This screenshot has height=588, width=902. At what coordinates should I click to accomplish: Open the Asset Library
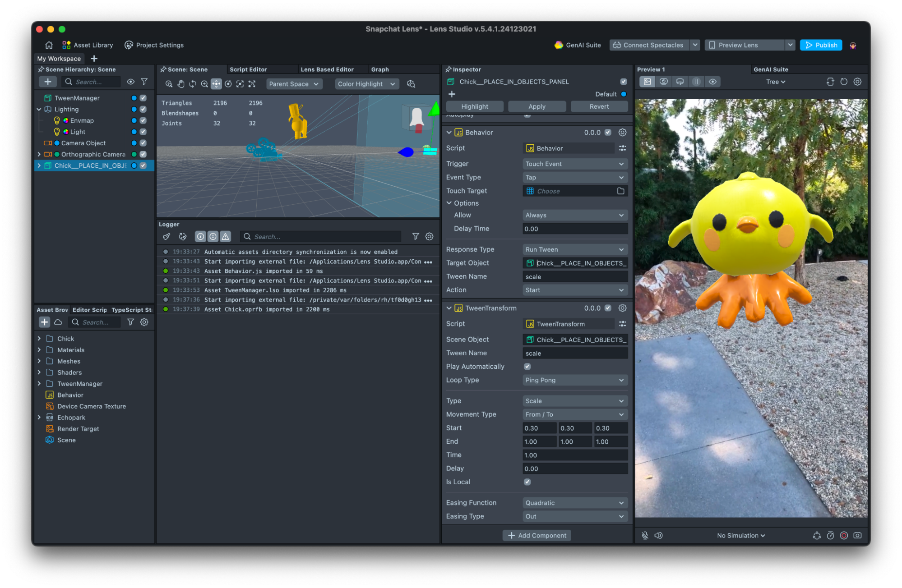tap(88, 45)
